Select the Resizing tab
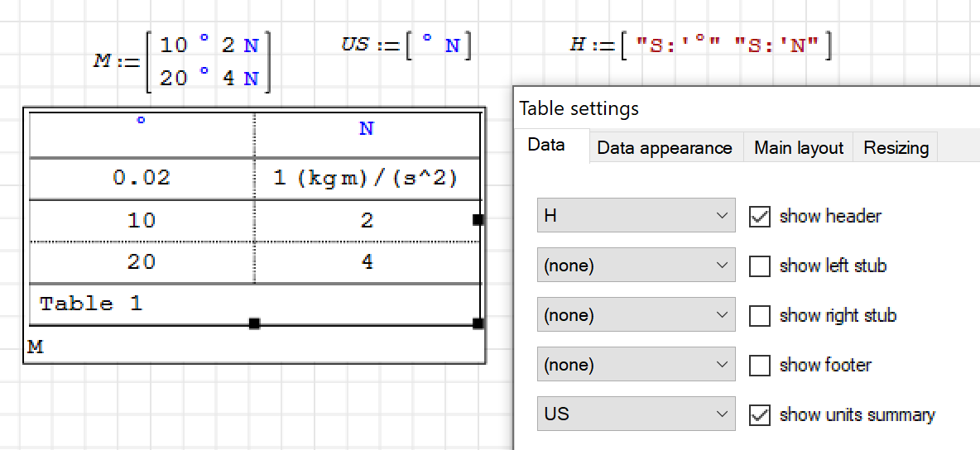 (x=896, y=148)
